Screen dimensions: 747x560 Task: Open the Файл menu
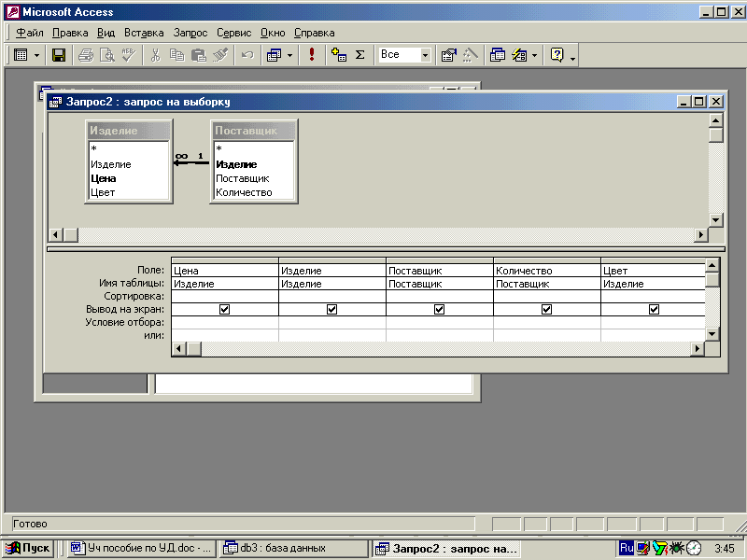pos(30,33)
